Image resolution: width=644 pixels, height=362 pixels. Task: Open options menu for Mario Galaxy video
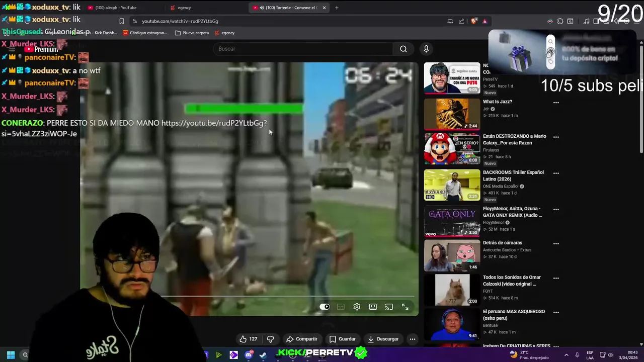556,137
